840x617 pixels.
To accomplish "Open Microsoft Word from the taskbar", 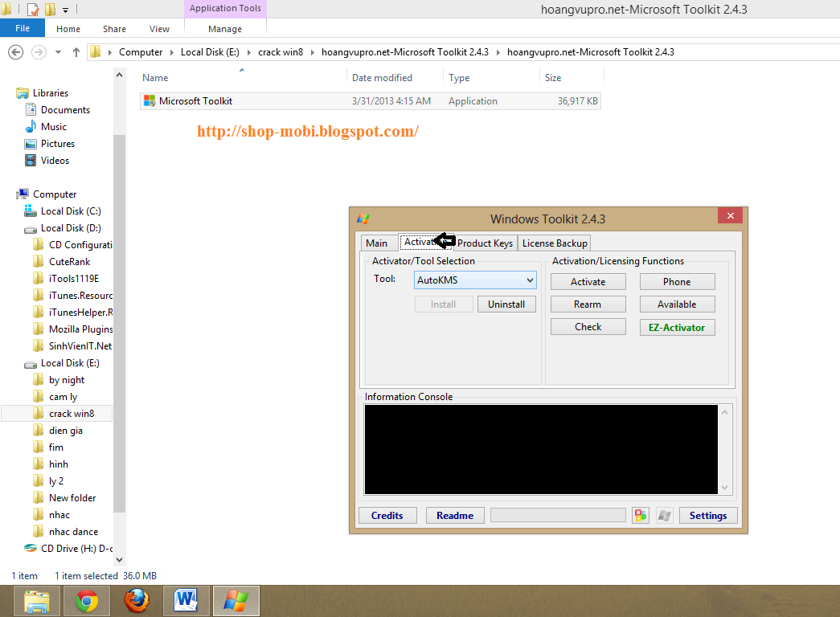I will click(186, 601).
